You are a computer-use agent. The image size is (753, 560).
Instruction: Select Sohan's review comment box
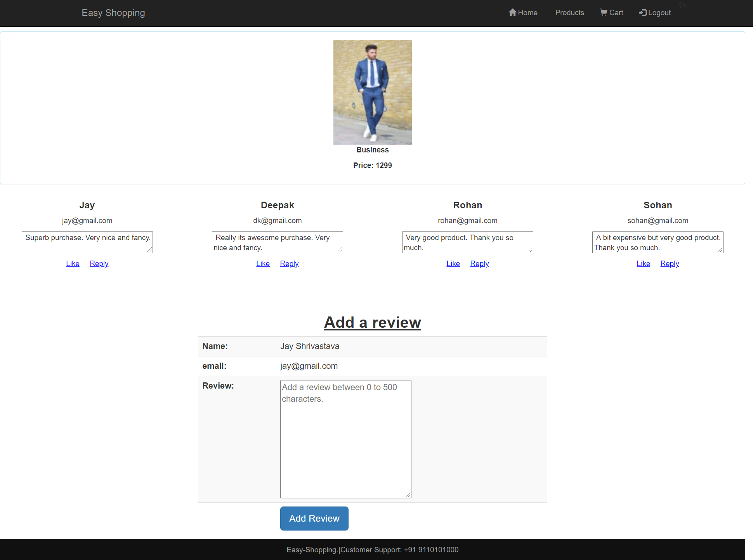point(658,242)
